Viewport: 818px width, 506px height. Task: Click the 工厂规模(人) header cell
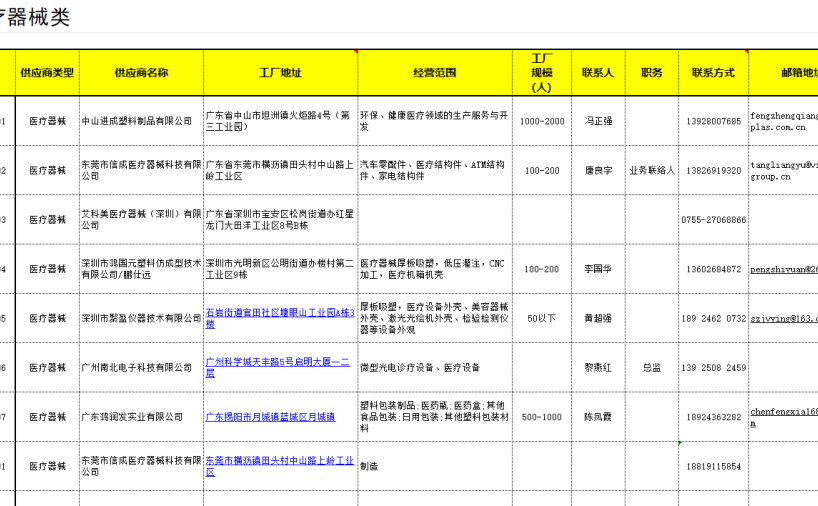542,73
